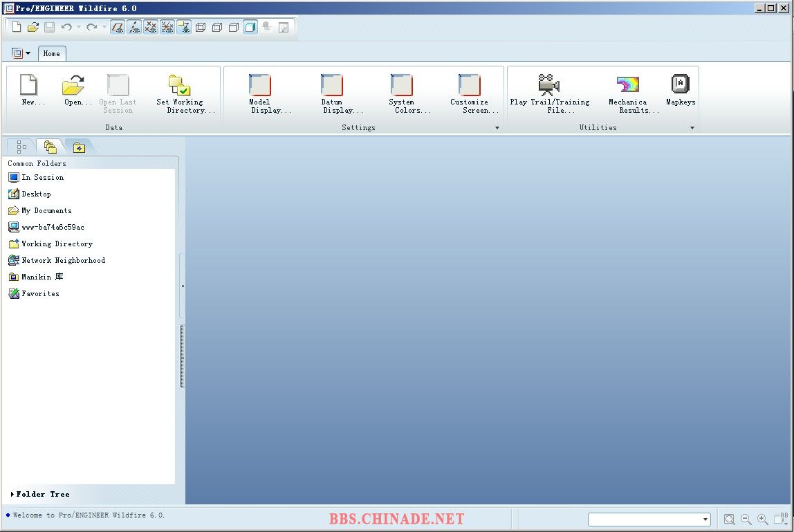This screenshot has width=794, height=532.
Task: Switch to Favorites navigator tab
Action: click(79, 147)
